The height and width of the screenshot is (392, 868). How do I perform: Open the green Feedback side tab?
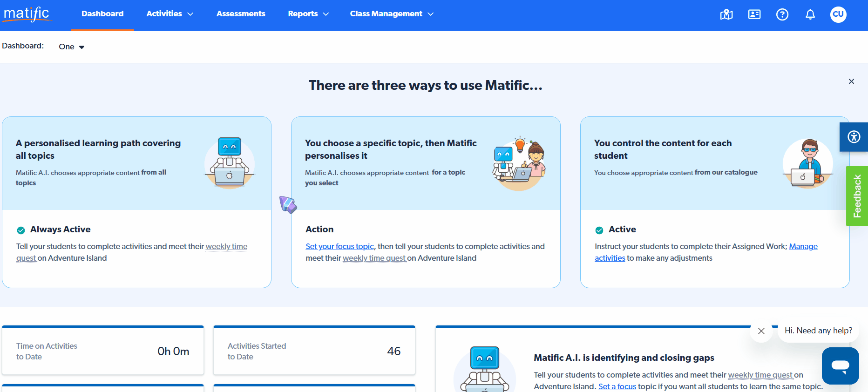[857, 196]
